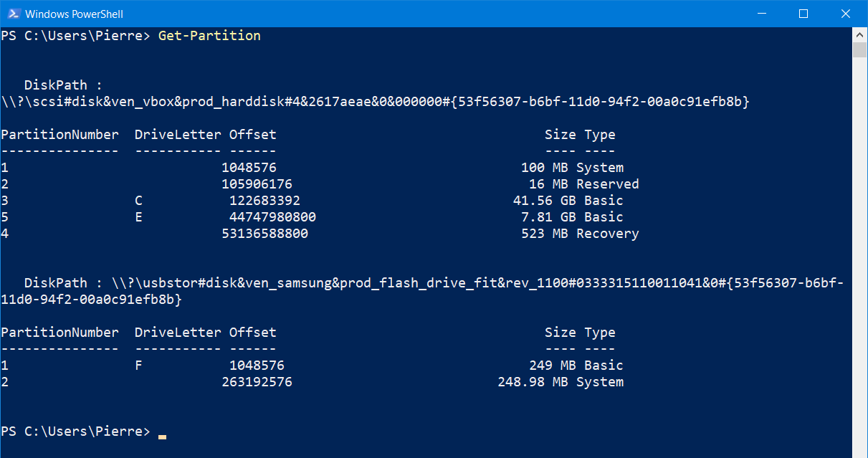Click the blinking cursor at the prompt
The width and height of the screenshot is (868, 458).
(x=163, y=436)
